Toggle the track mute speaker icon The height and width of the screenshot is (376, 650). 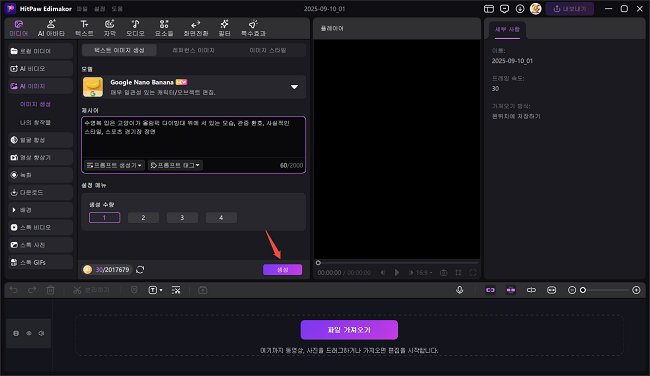point(41,333)
